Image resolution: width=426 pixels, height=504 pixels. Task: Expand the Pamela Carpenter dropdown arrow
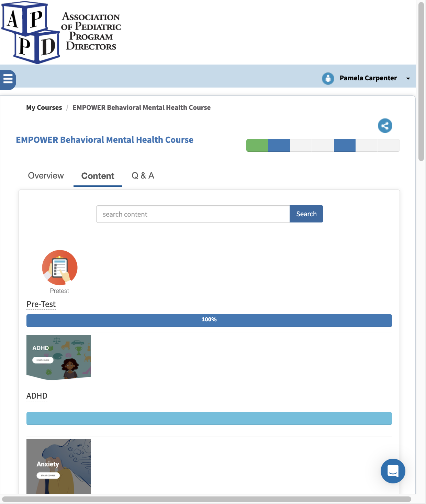click(408, 79)
